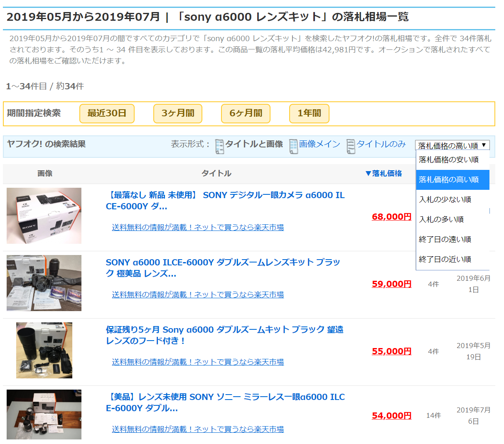Click Rakuten ad link under 68,000円 listing

pos(198,228)
